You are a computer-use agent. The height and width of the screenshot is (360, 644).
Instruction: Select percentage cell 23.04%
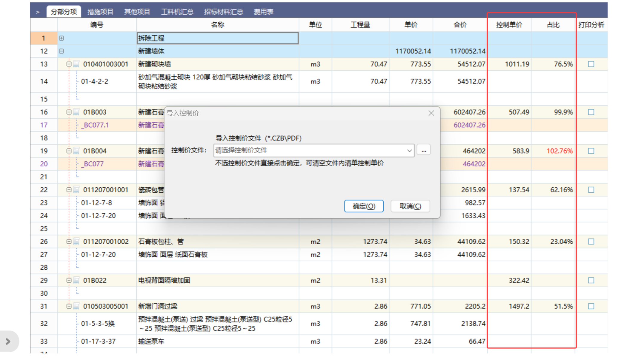(553, 242)
